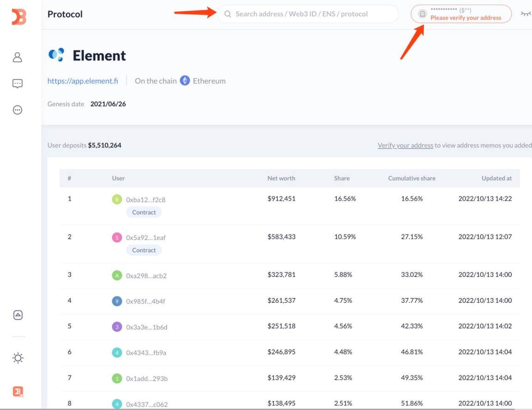Click Please verify your address button
The width and height of the screenshot is (532, 410).
pos(461,14)
